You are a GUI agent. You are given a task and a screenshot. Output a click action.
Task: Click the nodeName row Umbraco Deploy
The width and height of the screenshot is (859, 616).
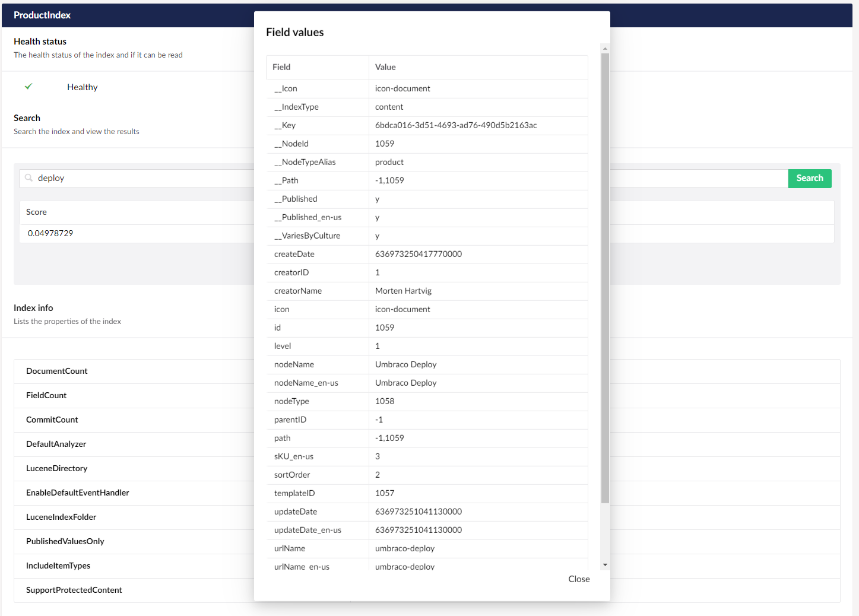[405, 364]
